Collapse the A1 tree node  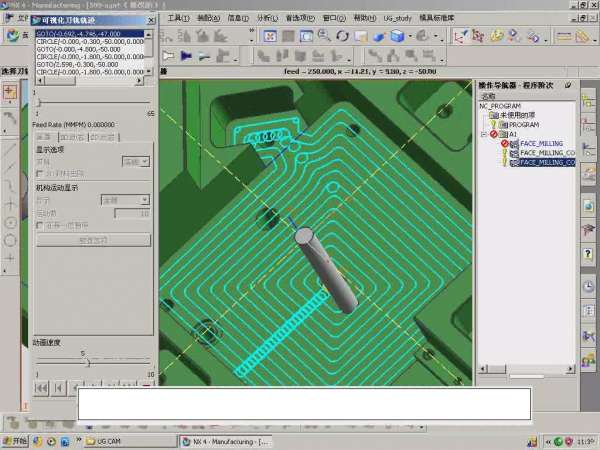click(483, 134)
